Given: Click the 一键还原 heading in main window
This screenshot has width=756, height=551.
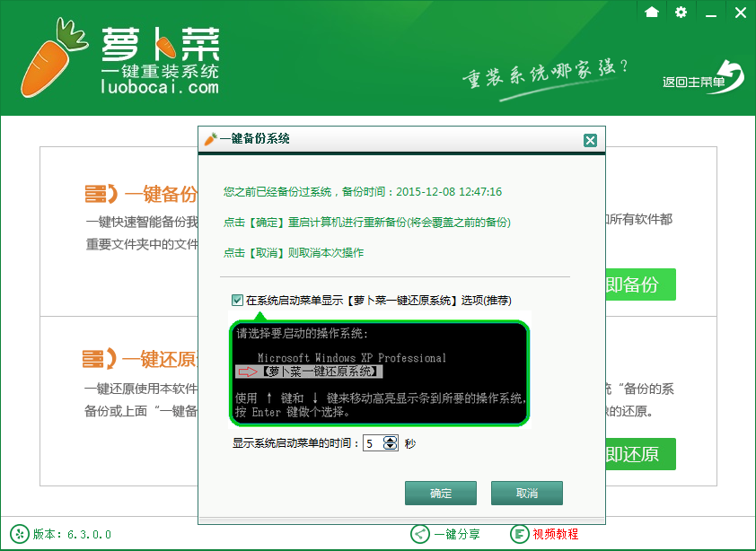Looking at the screenshot, I should 160,359.
